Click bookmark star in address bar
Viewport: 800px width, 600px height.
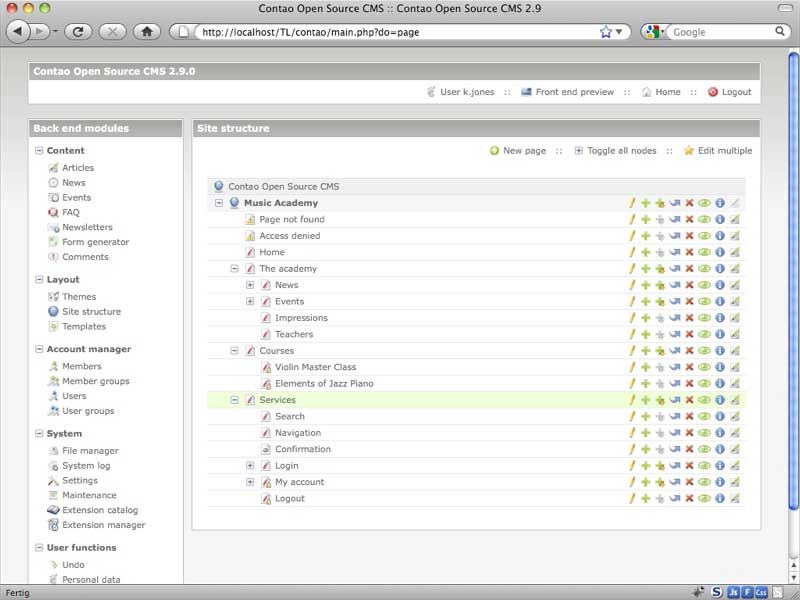pyautogui.click(x=606, y=32)
